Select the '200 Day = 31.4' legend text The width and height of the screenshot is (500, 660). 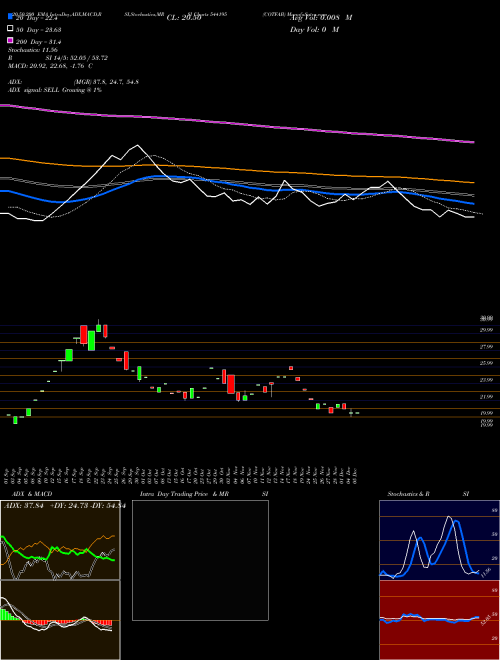pos(39,42)
